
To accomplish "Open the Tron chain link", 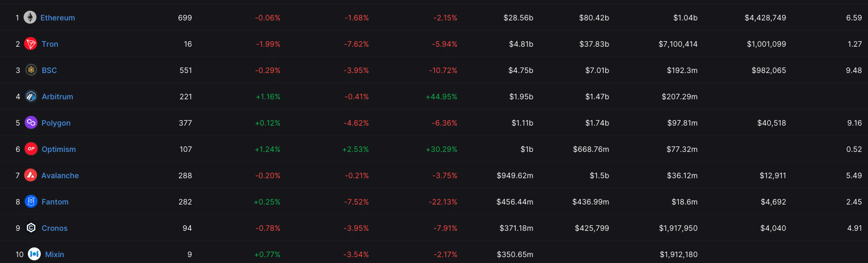I will 50,44.
